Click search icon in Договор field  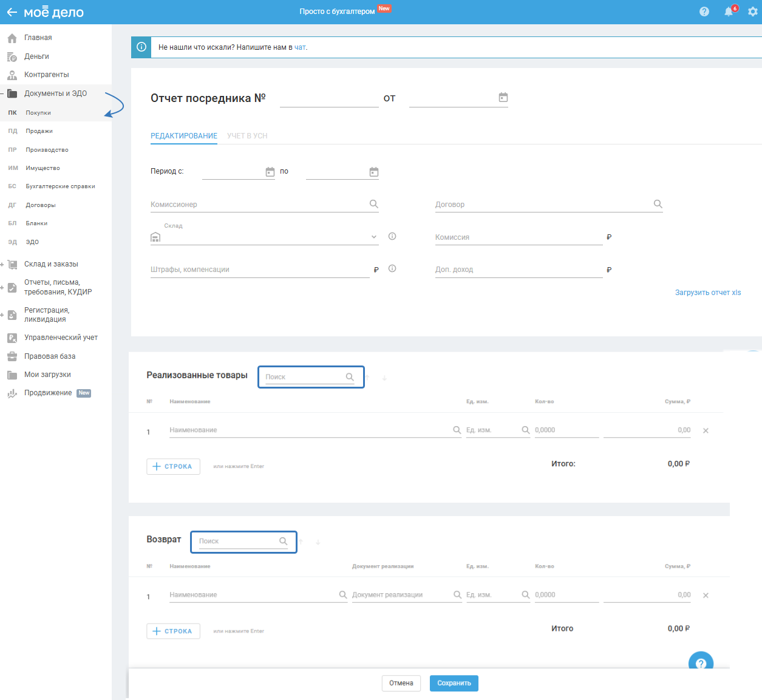(658, 204)
